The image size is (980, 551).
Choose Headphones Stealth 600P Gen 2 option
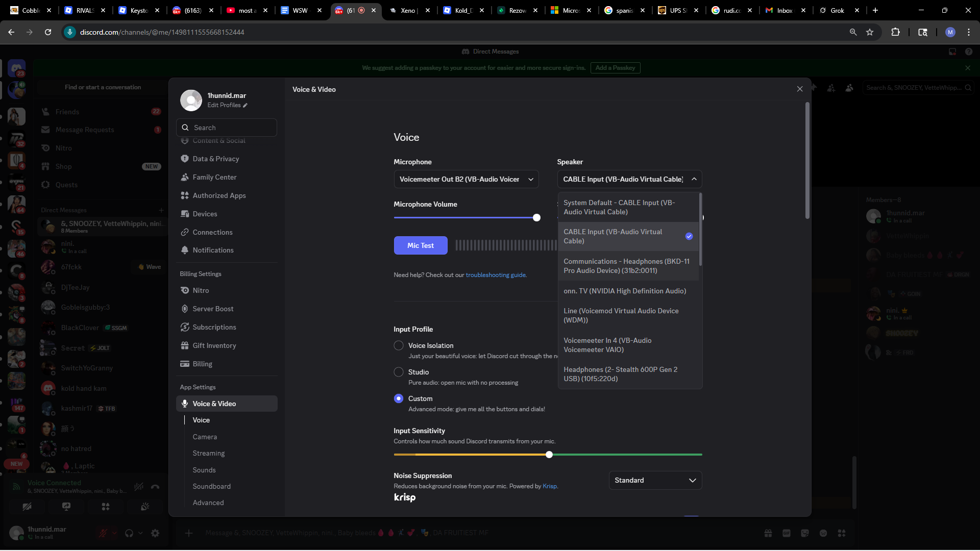(628, 374)
